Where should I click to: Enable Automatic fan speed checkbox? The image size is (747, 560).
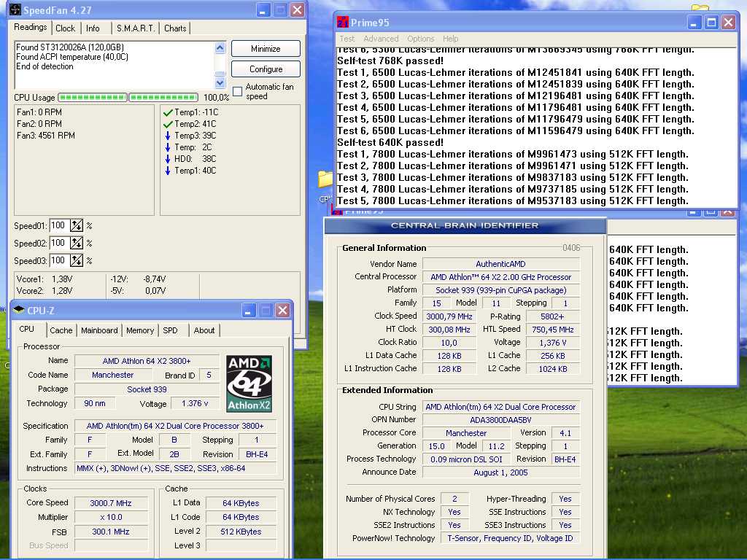[x=237, y=91]
